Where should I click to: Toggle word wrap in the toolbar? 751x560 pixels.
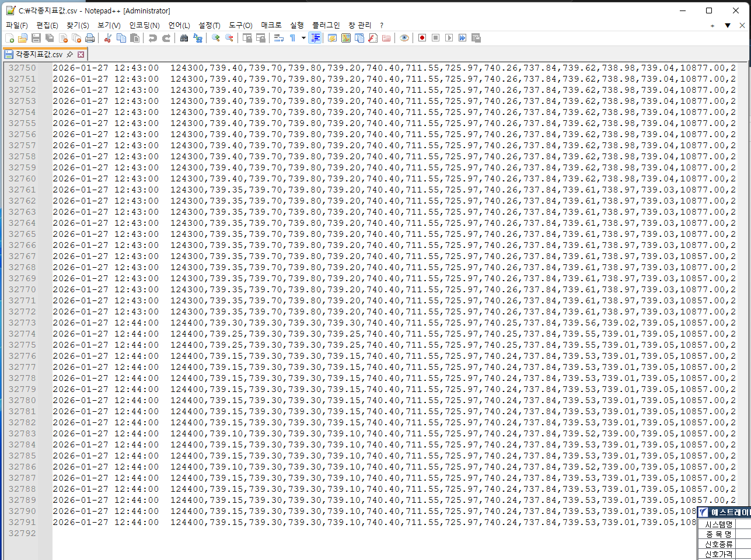(279, 38)
